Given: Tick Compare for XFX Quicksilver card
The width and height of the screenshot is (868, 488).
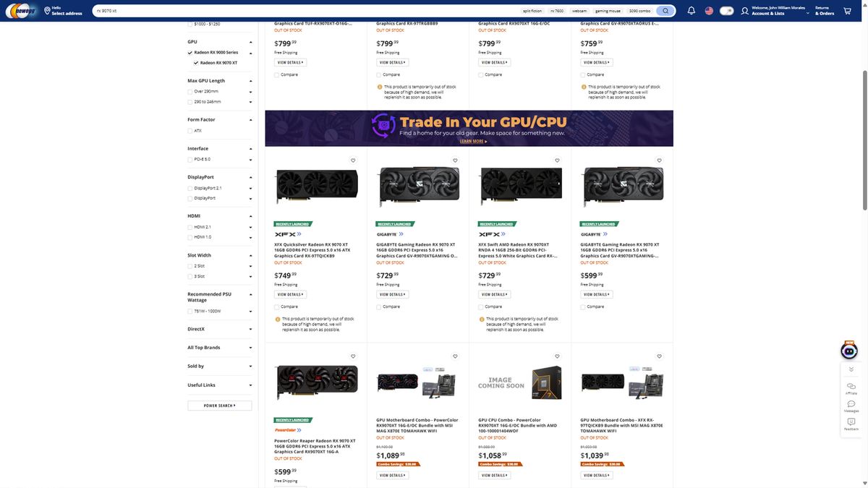Looking at the screenshot, I should point(276,307).
